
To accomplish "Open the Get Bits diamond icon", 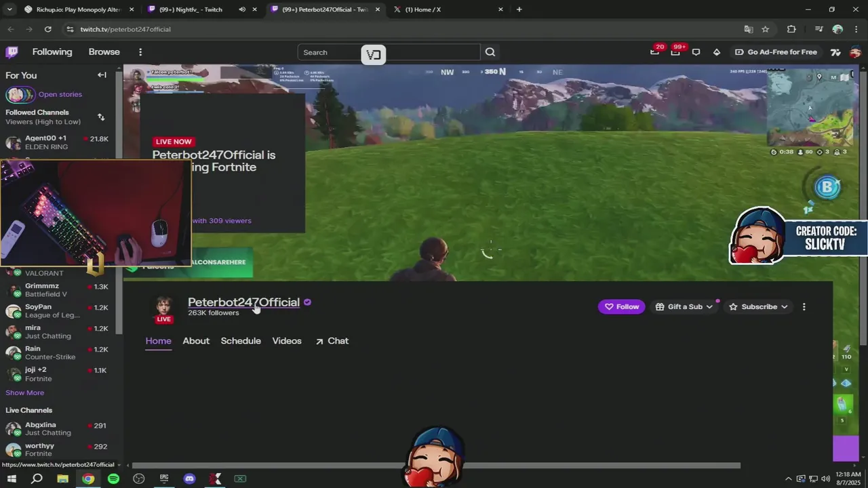I will pyautogui.click(x=717, y=52).
